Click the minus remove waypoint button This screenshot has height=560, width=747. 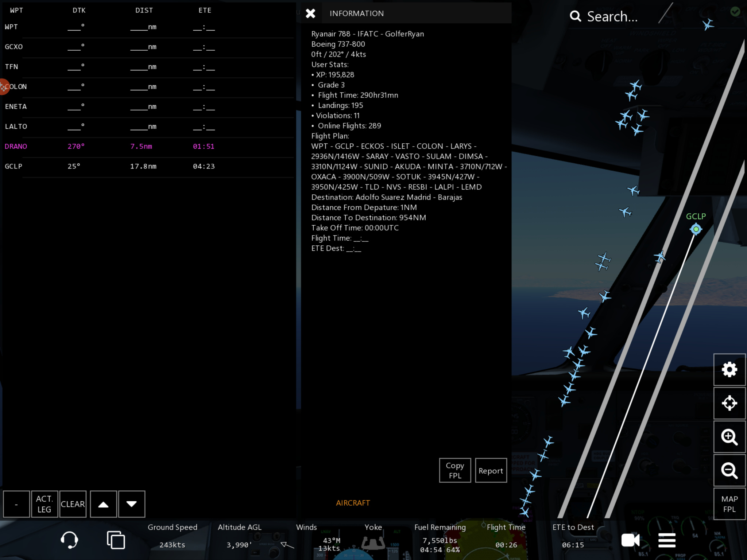(x=16, y=504)
